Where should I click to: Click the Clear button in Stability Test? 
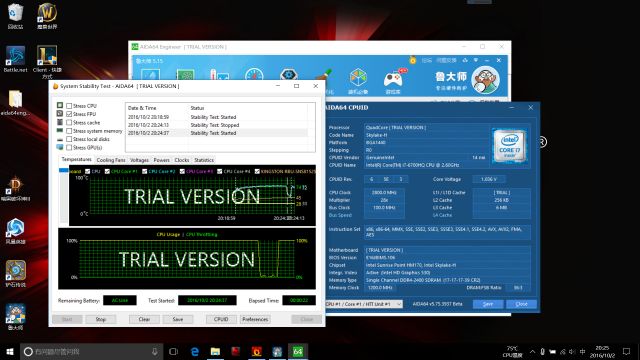pyautogui.click(x=144, y=319)
